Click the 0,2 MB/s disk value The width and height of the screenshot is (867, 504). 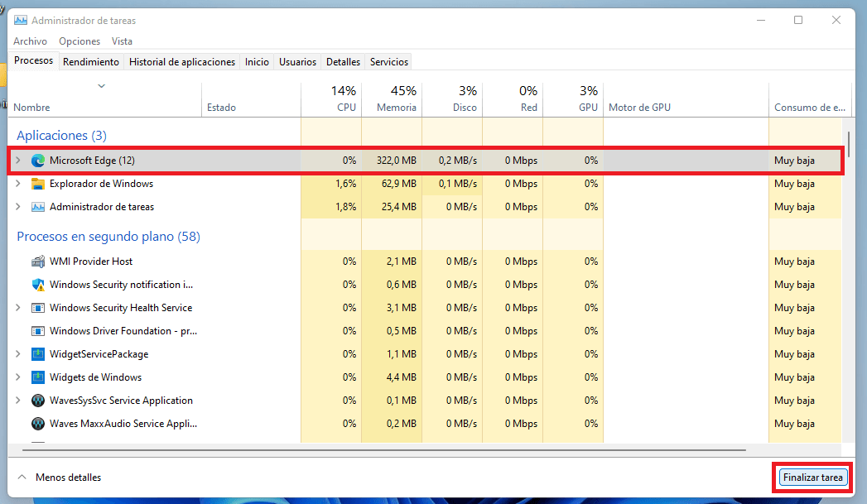(x=458, y=161)
